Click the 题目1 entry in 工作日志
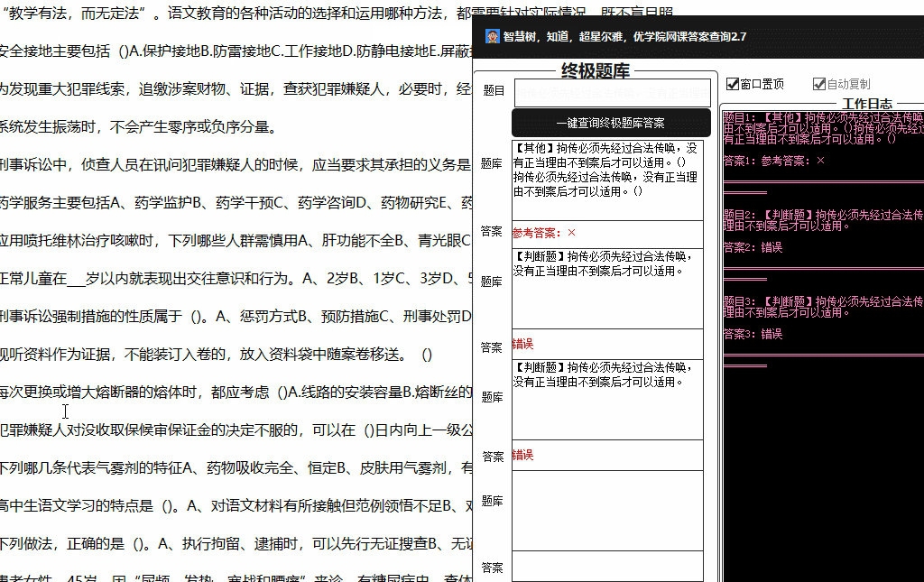 (821, 117)
